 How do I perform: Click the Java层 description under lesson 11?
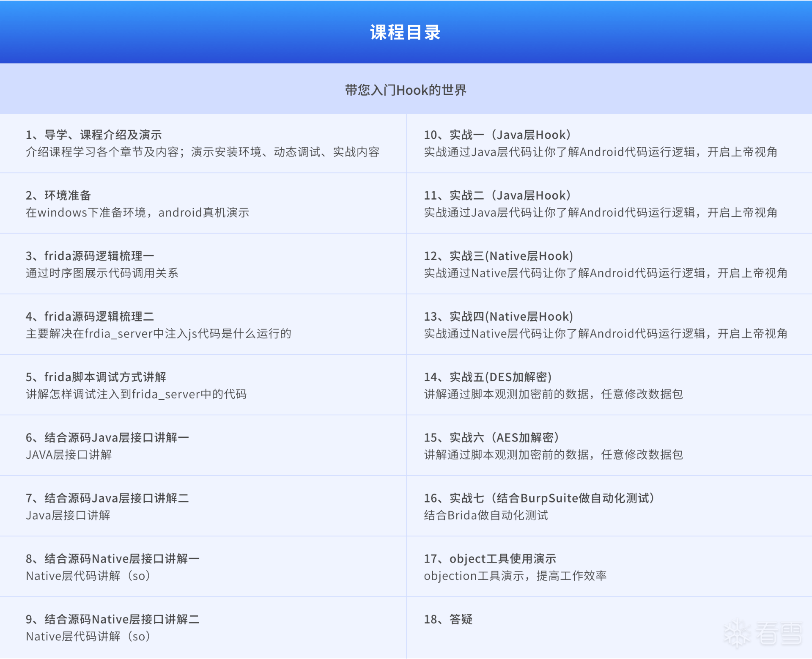(601, 212)
